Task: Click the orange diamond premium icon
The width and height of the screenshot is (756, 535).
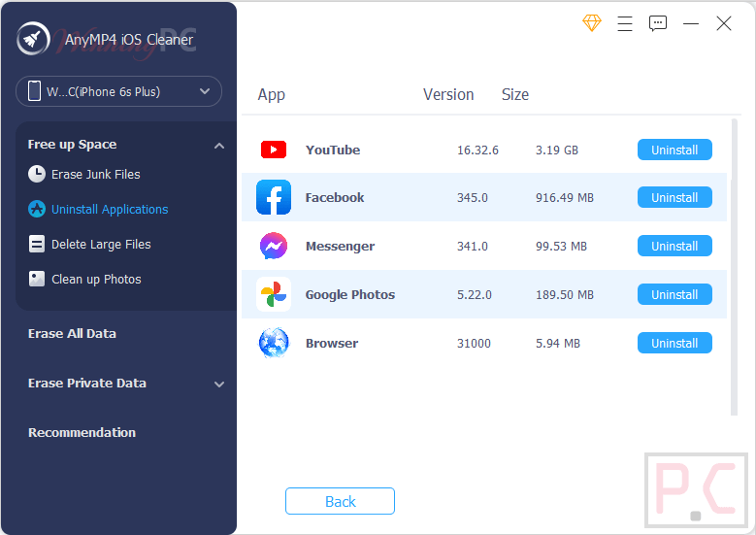Action: tap(592, 22)
